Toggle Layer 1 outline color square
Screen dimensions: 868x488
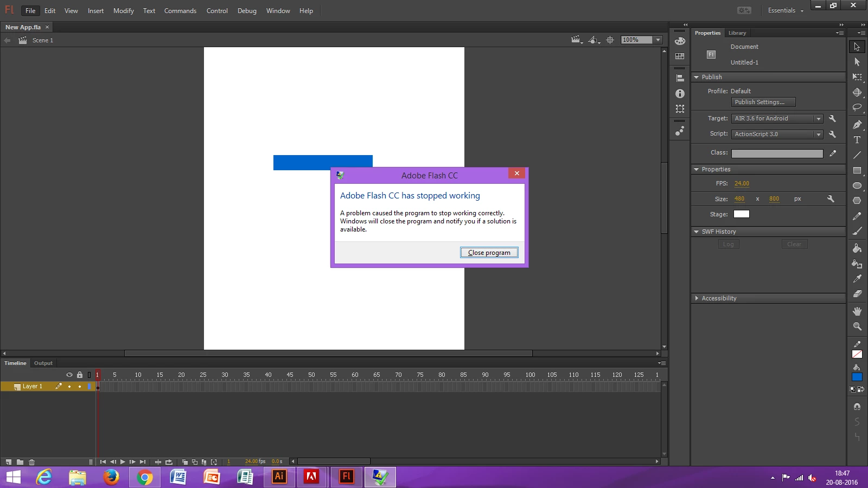(90, 387)
